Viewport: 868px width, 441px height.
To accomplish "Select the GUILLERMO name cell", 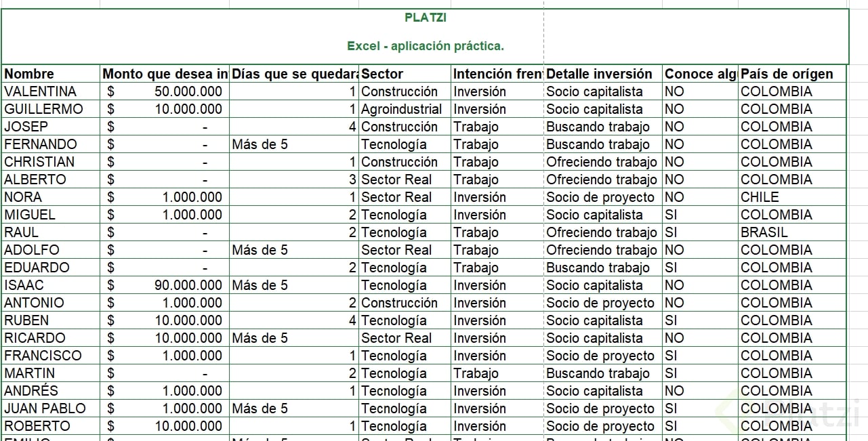I will pyautogui.click(x=43, y=109).
